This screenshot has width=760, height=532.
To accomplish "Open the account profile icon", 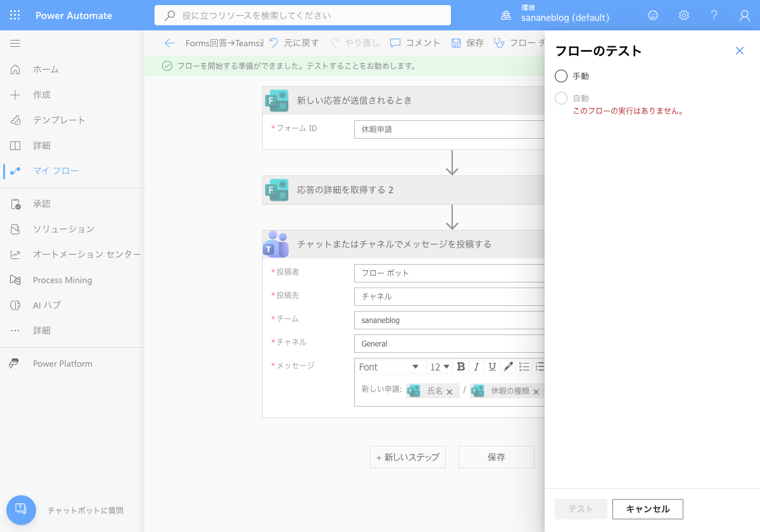I will coord(745,15).
